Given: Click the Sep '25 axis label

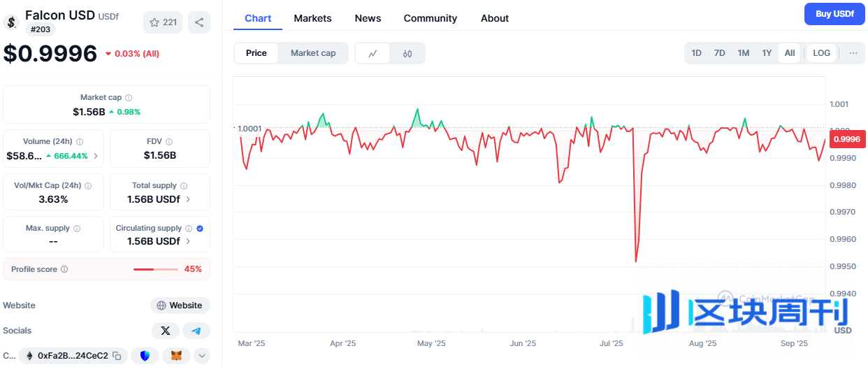Looking at the screenshot, I should [794, 343].
